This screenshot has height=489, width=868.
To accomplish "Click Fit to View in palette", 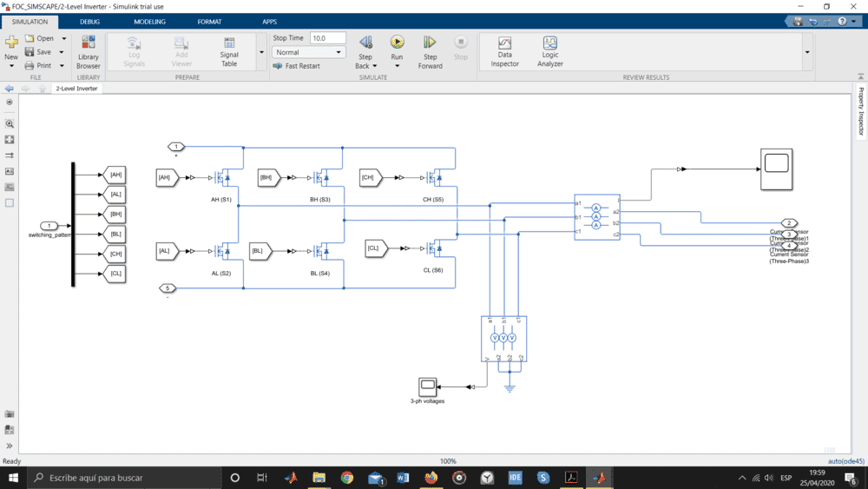I will [x=10, y=139].
